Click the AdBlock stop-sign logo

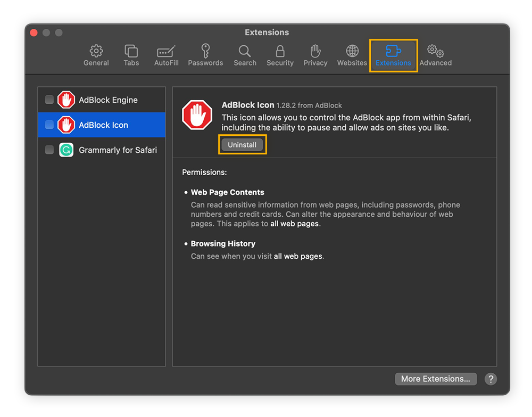(x=197, y=115)
